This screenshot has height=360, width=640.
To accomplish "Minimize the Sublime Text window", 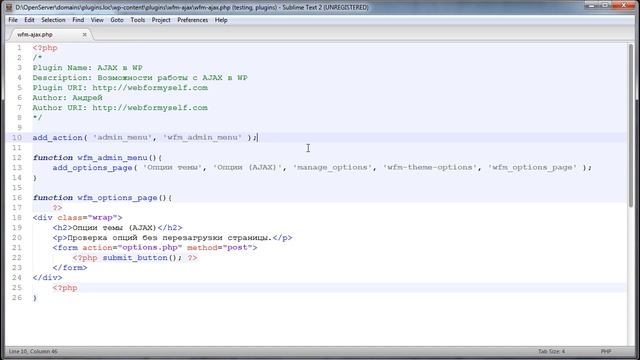I will point(592,5).
